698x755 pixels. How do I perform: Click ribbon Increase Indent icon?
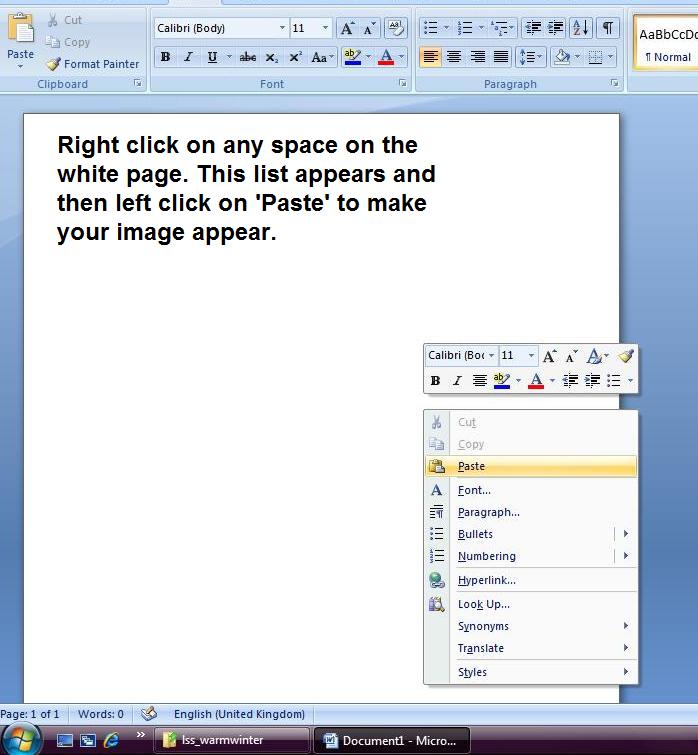(x=556, y=28)
